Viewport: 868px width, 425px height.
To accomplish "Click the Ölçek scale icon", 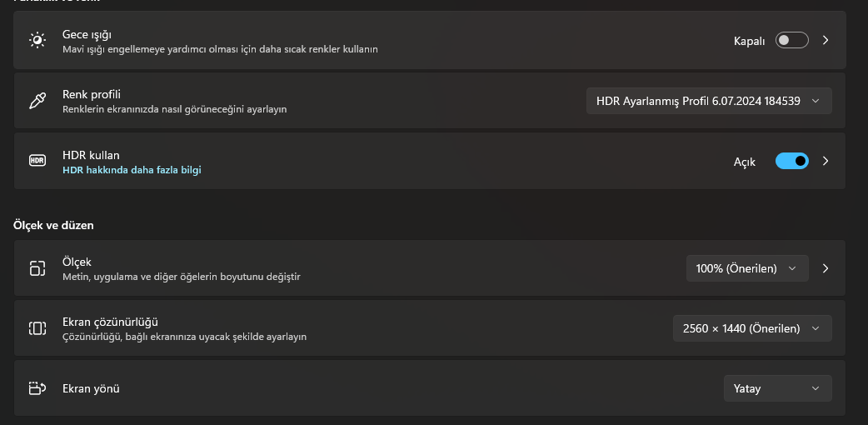I will (x=37, y=268).
